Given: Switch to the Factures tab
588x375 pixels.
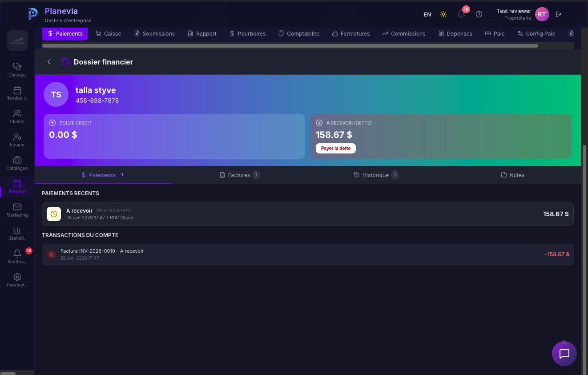Looking at the screenshot, I should pyautogui.click(x=239, y=175).
